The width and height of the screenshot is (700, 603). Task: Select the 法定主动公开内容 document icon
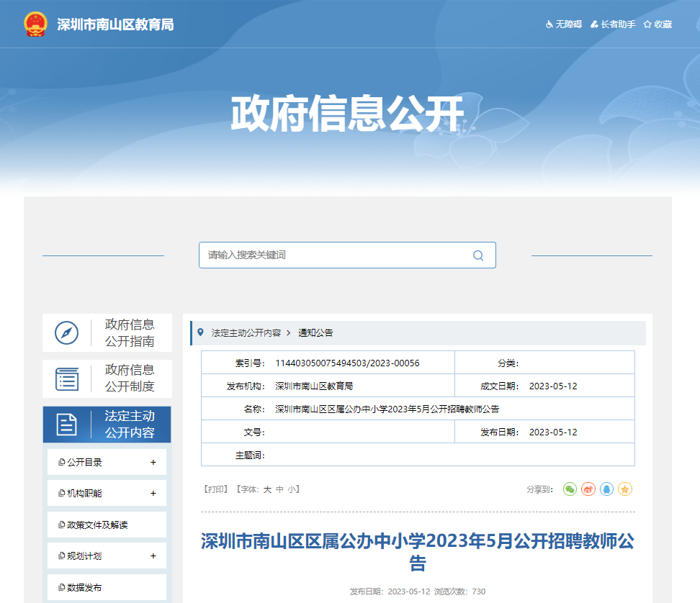(x=67, y=425)
